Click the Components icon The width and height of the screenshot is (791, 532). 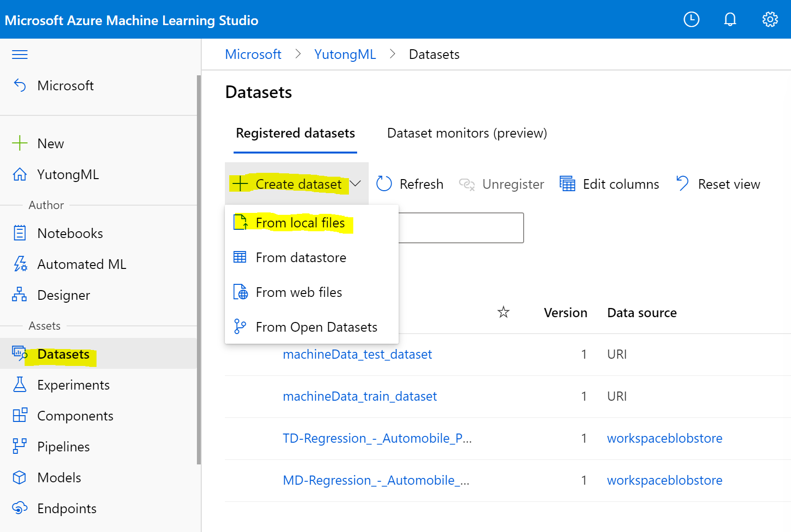click(x=20, y=415)
